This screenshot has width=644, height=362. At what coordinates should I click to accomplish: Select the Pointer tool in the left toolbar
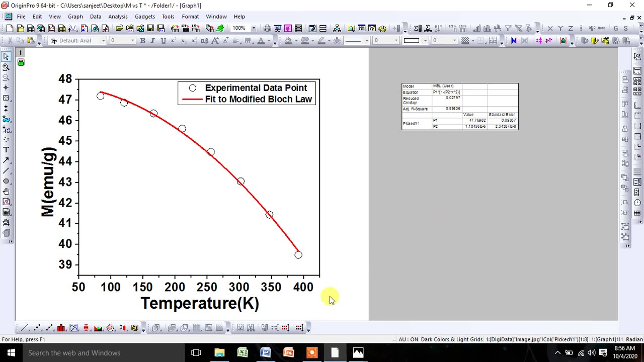coord(6,56)
